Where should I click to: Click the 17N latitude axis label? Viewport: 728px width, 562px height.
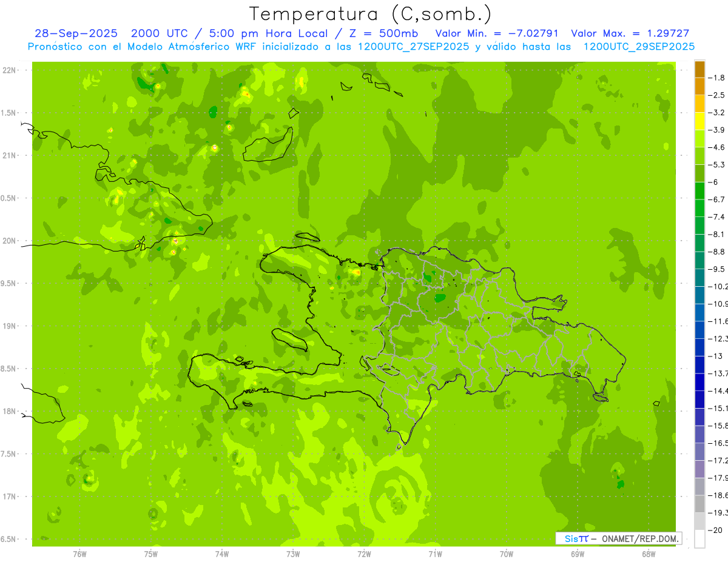(9, 497)
